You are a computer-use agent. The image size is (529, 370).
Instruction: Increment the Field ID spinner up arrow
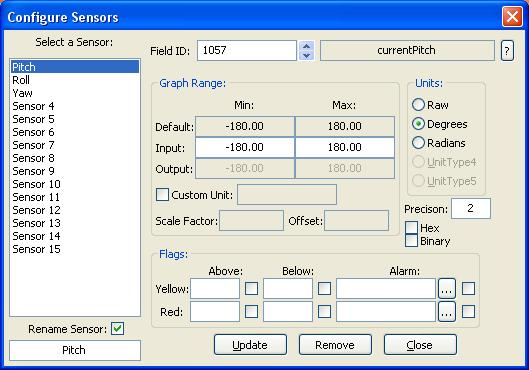pos(306,46)
